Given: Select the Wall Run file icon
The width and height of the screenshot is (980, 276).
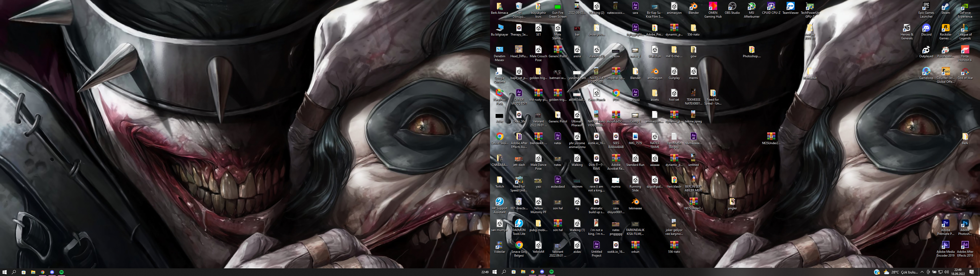Looking at the screenshot, I should (654, 52).
